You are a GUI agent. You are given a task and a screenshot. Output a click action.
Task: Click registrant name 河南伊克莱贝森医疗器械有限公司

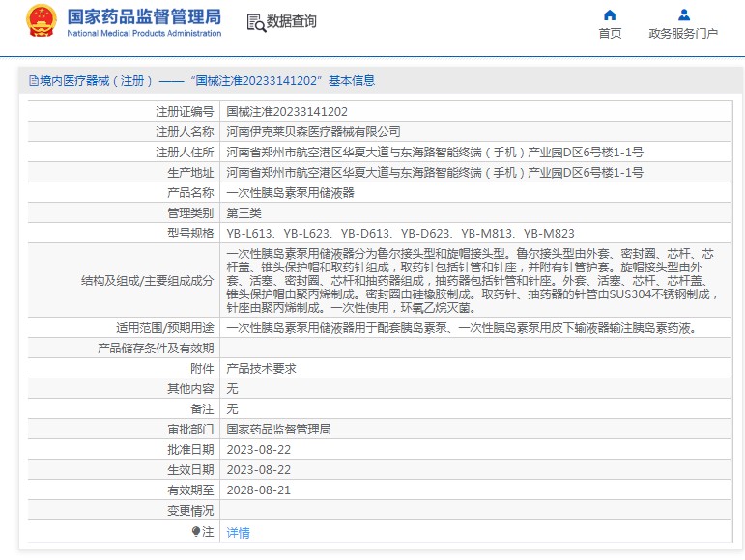coord(313,131)
